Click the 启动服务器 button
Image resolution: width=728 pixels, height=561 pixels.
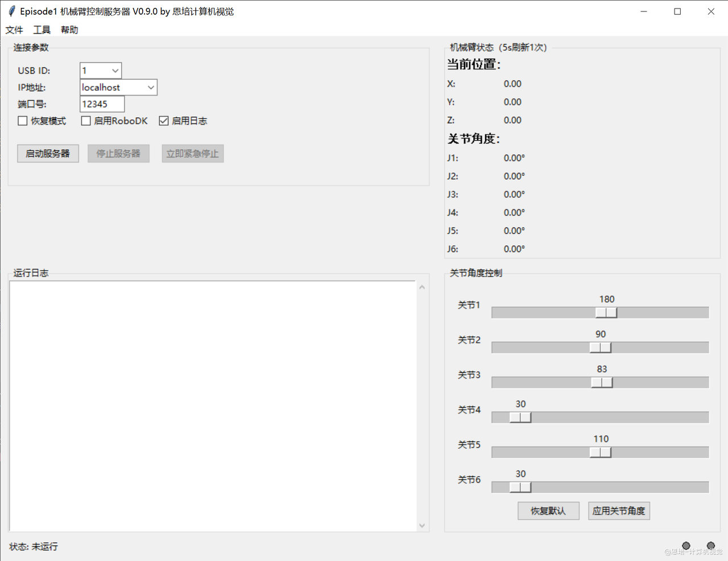[48, 154]
